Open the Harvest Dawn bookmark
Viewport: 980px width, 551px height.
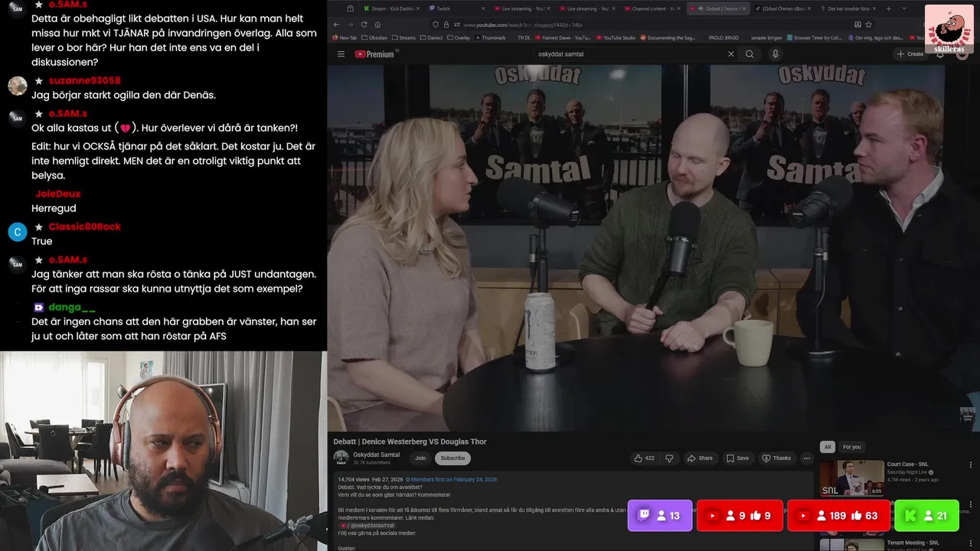(x=563, y=37)
